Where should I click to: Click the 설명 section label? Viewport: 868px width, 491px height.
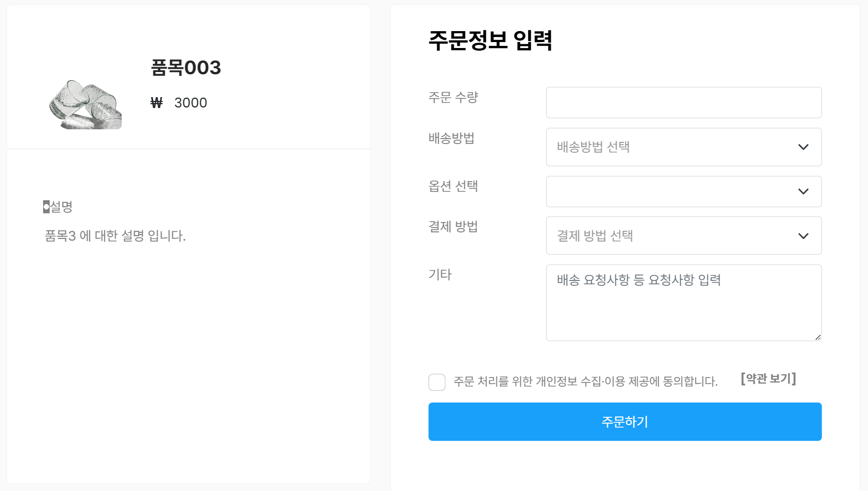[x=60, y=207]
